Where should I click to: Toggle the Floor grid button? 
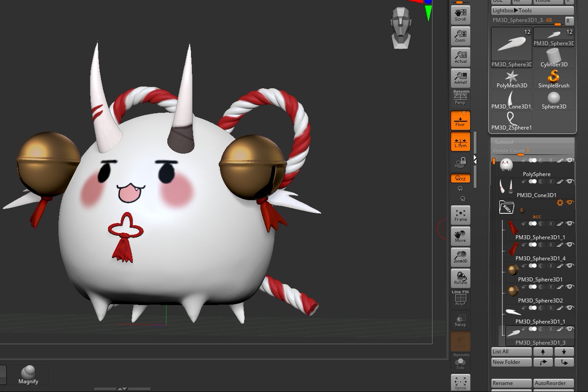click(x=461, y=120)
